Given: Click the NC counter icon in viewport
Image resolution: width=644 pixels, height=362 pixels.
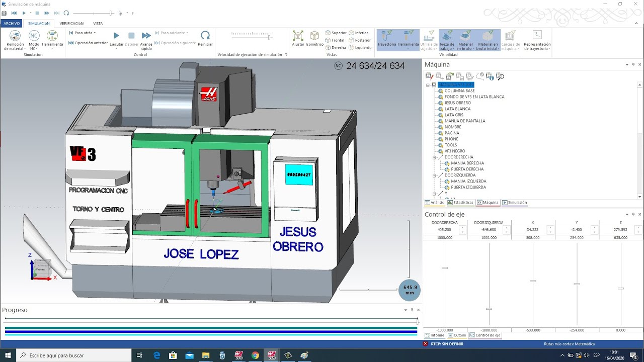Looking at the screenshot, I should (338, 66).
